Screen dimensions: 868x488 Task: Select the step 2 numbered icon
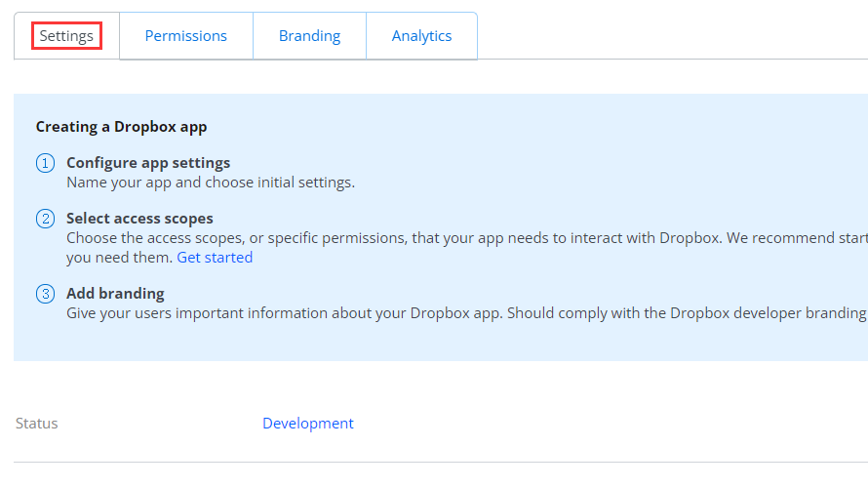tap(45, 219)
